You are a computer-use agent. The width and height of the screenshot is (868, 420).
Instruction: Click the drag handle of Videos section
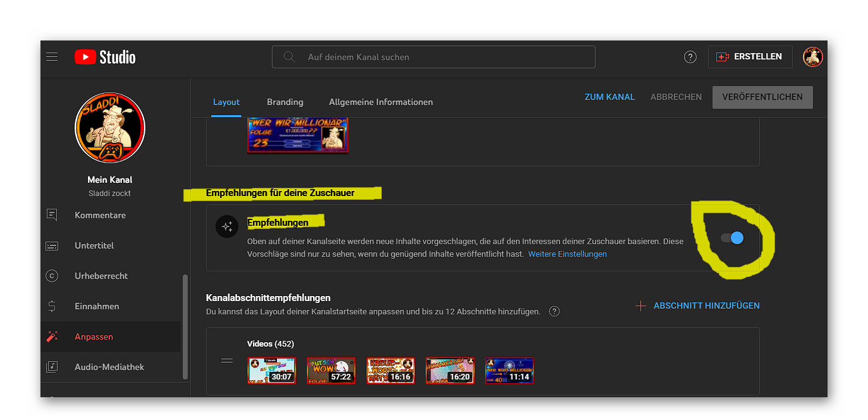[227, 361]
